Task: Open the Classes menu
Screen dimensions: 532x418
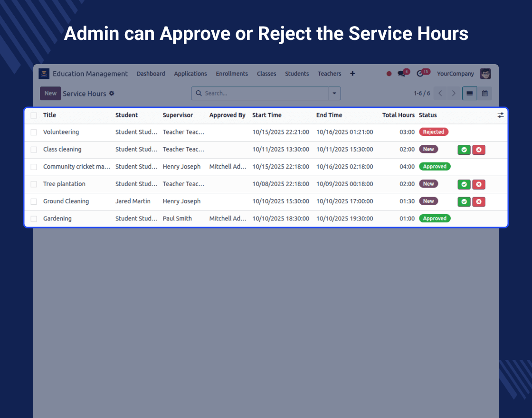Action: coord(266,74)
